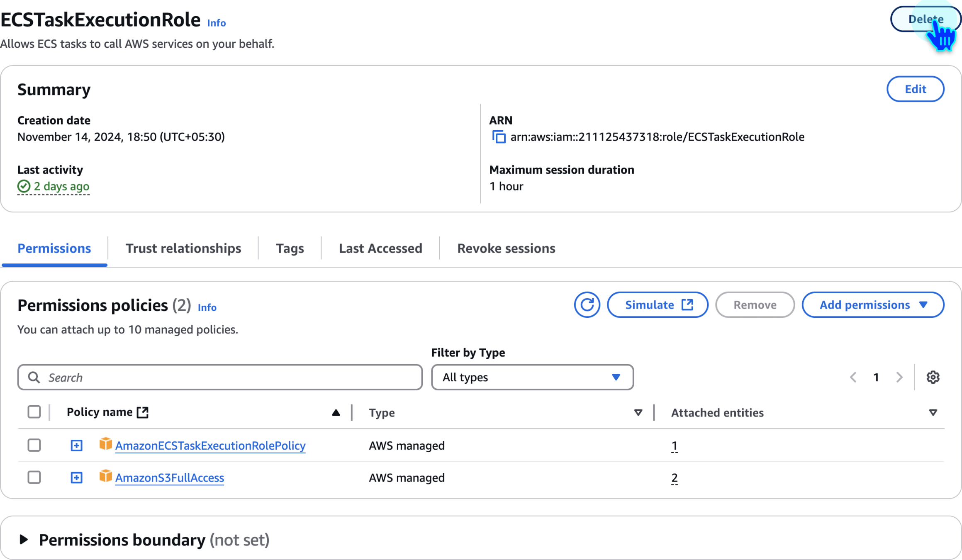
Task: Click the Delete role button
Action: pyautogui.click(x=925, y=19)
